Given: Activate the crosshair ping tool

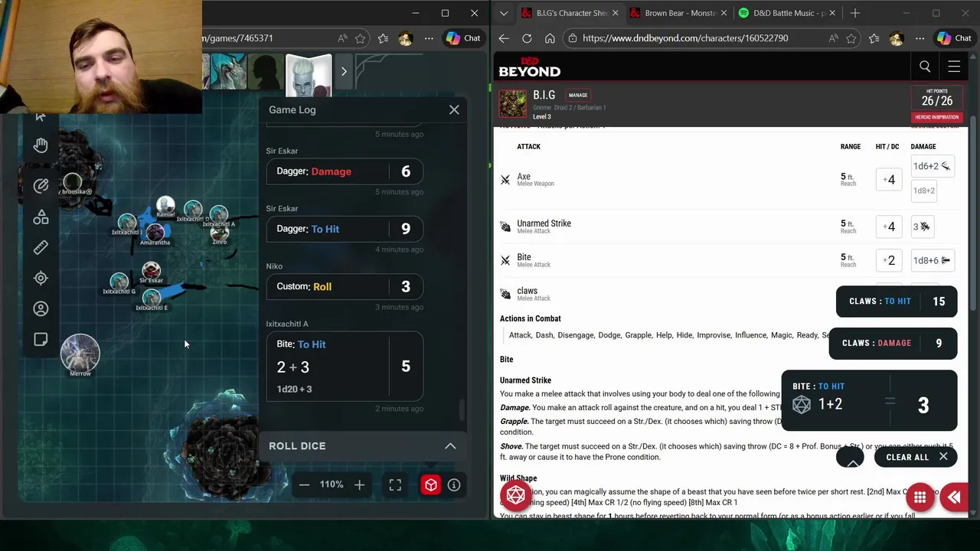Looking at the screenshot, I should tap(41, 278).
